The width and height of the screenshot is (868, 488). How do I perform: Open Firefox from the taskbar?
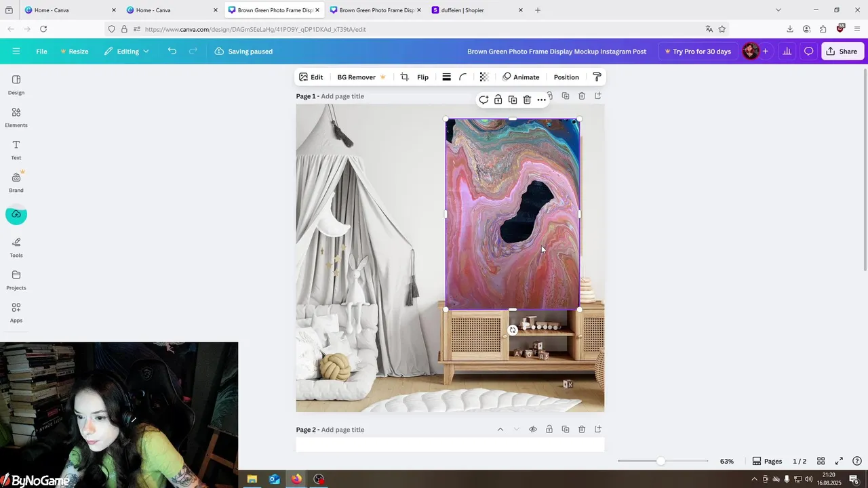tap(296, 479)
